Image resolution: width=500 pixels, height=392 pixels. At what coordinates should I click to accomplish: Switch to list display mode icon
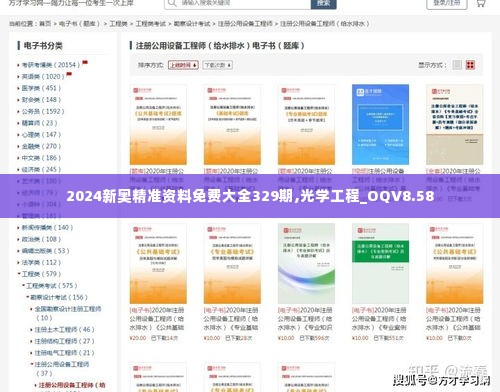[457, 65]
